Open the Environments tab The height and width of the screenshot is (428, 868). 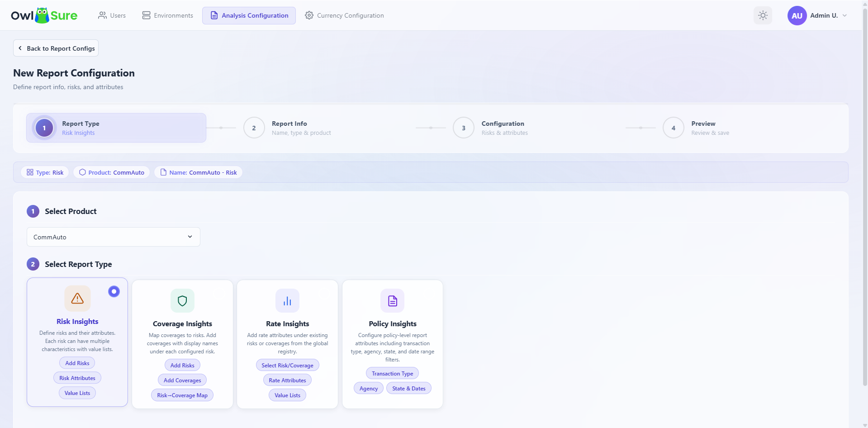pyautogui.click(x=167, y=15)
